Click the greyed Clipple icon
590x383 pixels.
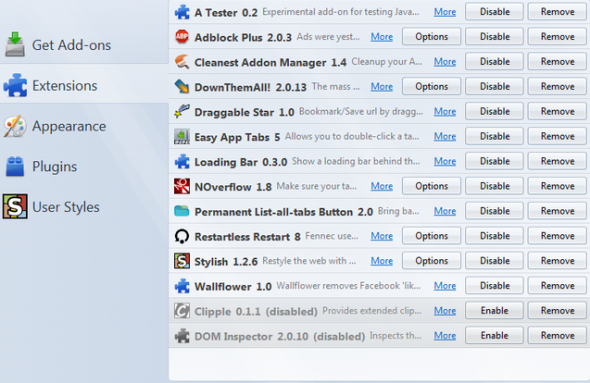(182, 311)
